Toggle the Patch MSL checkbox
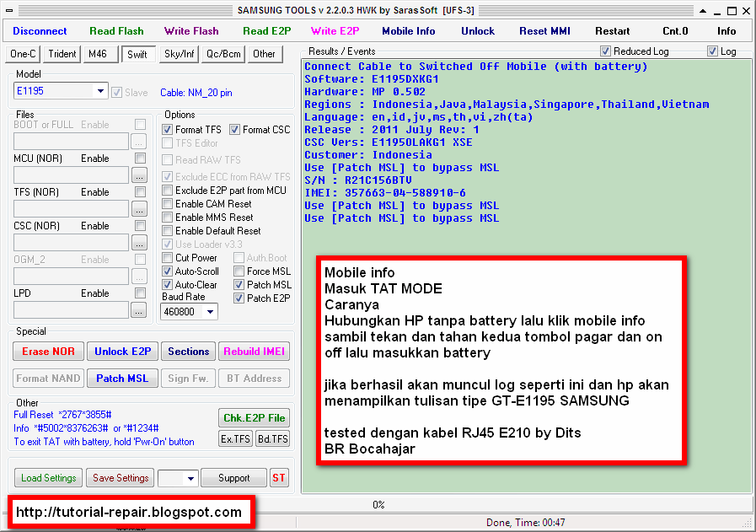This screenshot has width=756, height=532. (x=239, y=285)
